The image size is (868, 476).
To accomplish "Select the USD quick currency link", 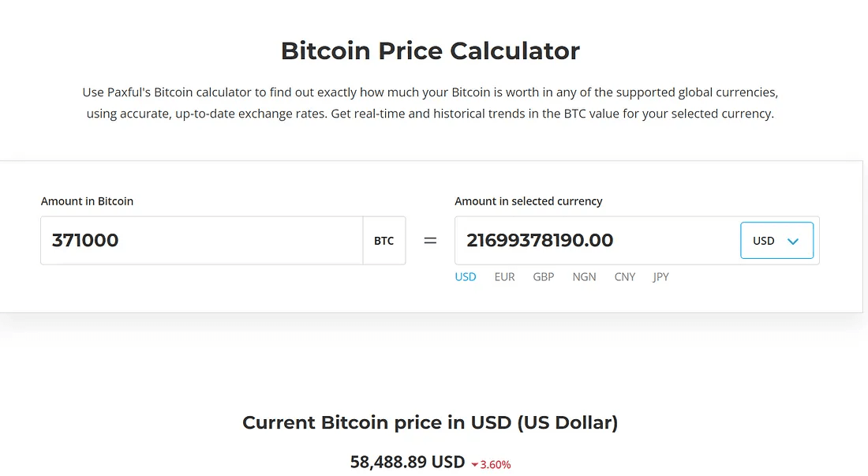I will (466, 277).
